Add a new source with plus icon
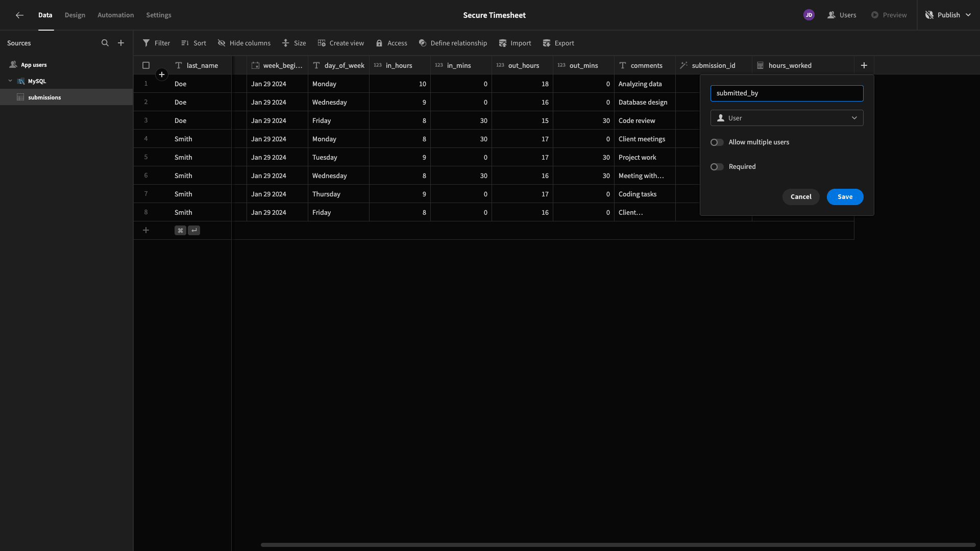 pos(121,43)
